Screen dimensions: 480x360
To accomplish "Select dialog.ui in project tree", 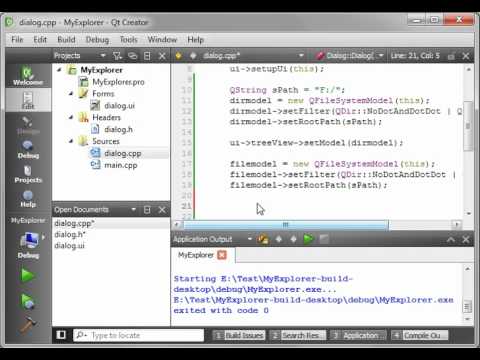I will pyautogui.click(x=119, y=106).
